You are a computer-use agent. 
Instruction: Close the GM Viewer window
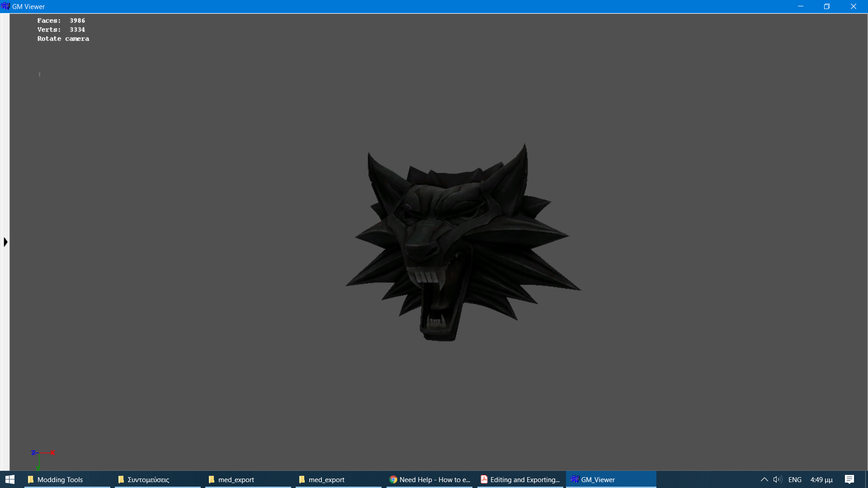click(x=853, y=6)
